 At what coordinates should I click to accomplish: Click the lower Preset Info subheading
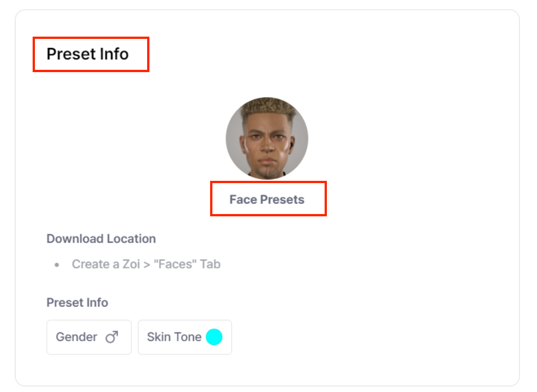(x=77, y=303)
